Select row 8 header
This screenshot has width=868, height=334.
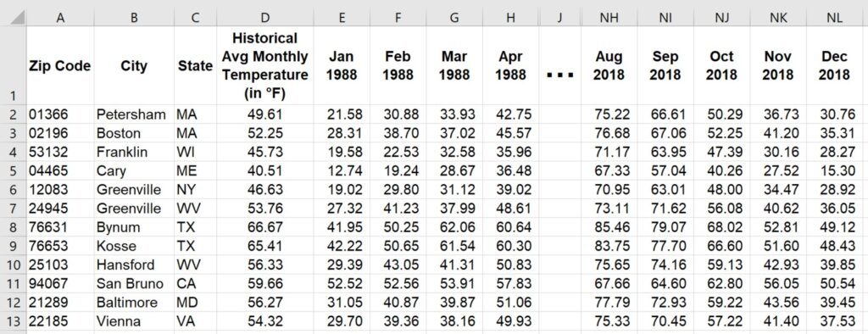click(x=13, y=227)
